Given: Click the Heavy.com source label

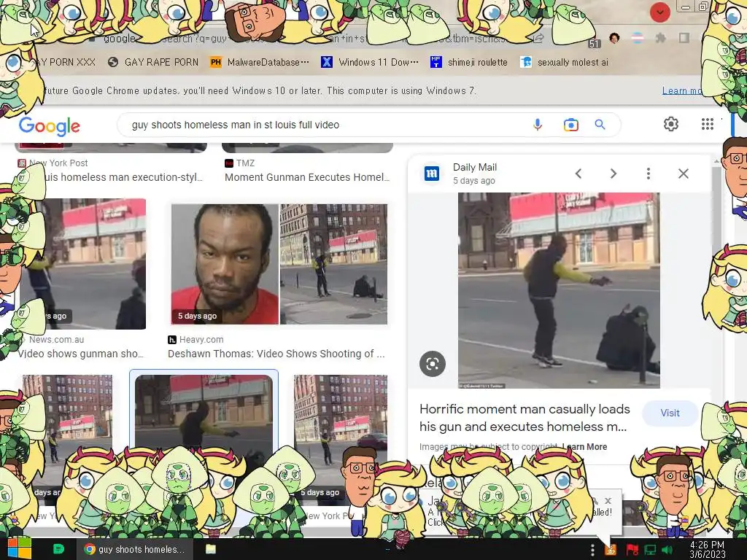Looking at the screenshot, I should tap(201, 340).
